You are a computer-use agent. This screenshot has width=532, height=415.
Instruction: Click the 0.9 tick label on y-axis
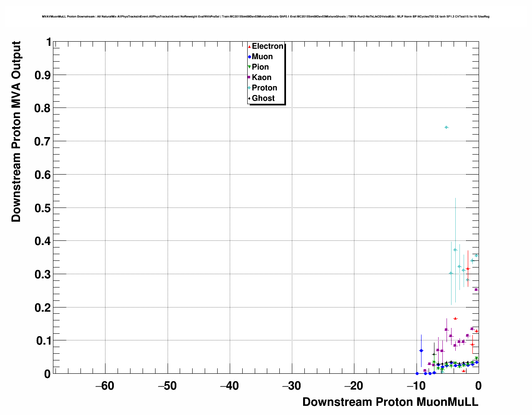pos(43,75)
